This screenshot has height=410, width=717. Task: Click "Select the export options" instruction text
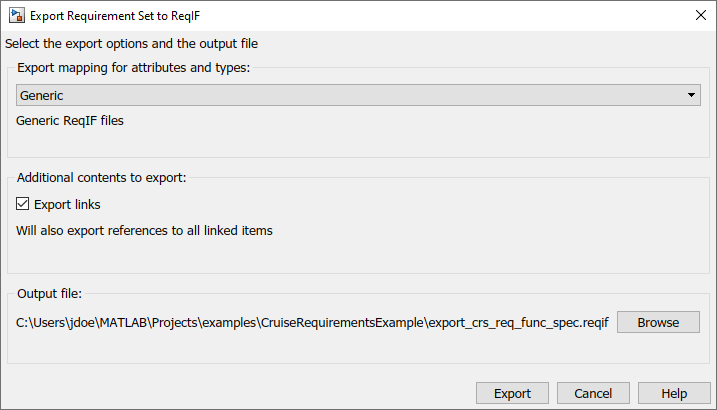pyautogui.click(x=132, y=43)
